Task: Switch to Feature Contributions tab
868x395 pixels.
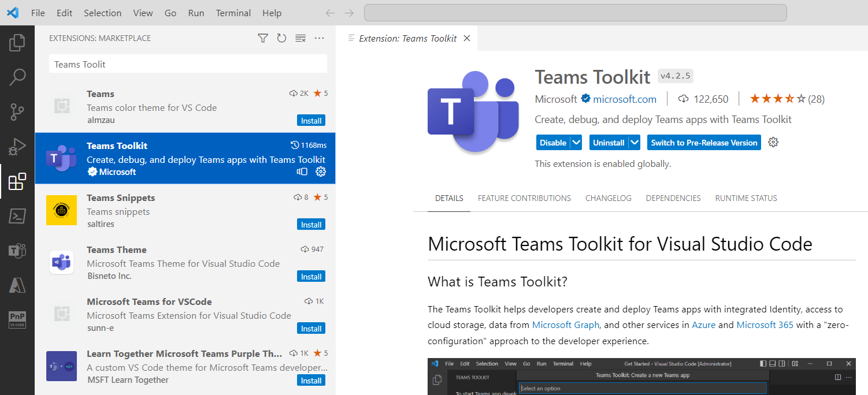Action: coord(524,198)
